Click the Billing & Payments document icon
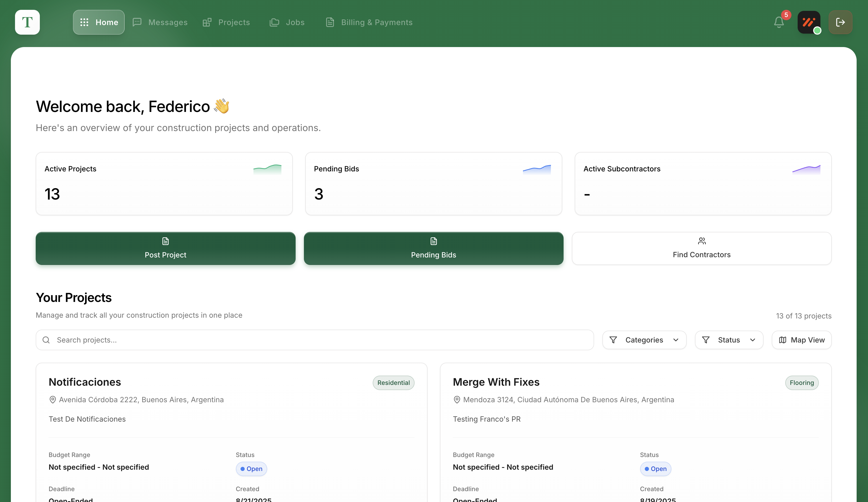The image size is (868, 502). tap(330, 22)
